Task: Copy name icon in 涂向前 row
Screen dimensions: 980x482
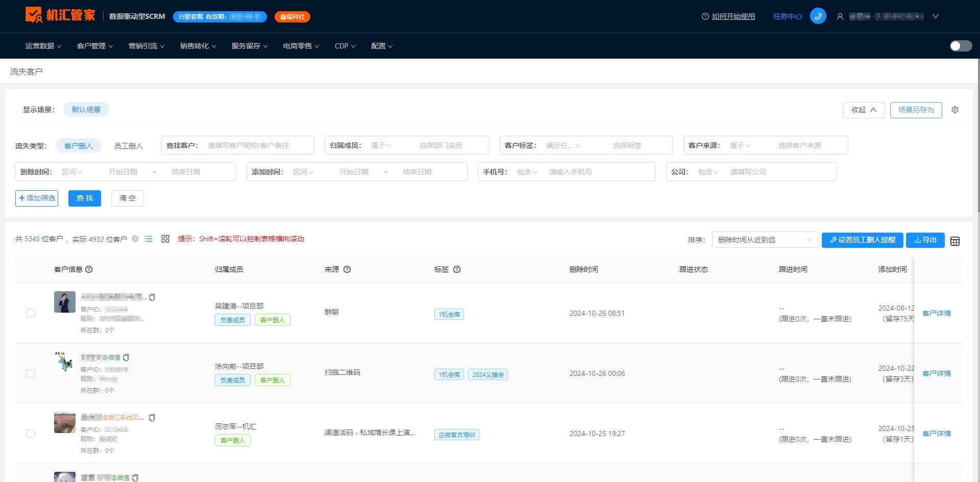Action: (127, 358)
